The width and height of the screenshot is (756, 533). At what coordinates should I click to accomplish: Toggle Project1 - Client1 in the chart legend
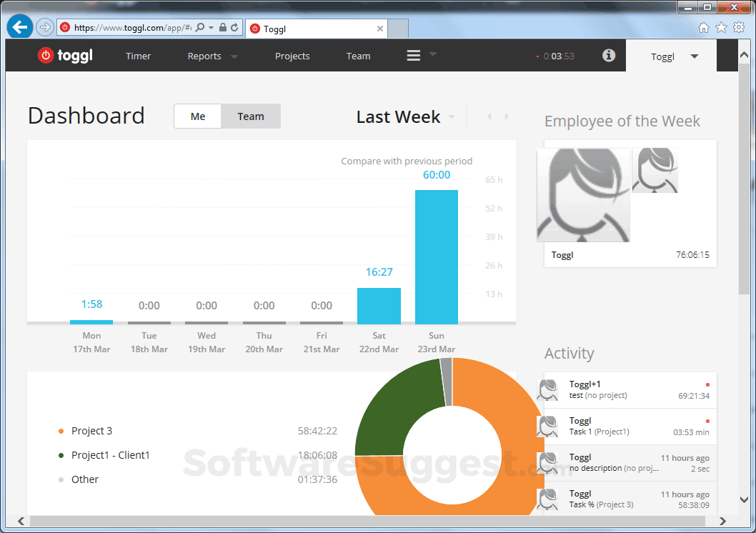pyautogui.click(x=110, y=454)
